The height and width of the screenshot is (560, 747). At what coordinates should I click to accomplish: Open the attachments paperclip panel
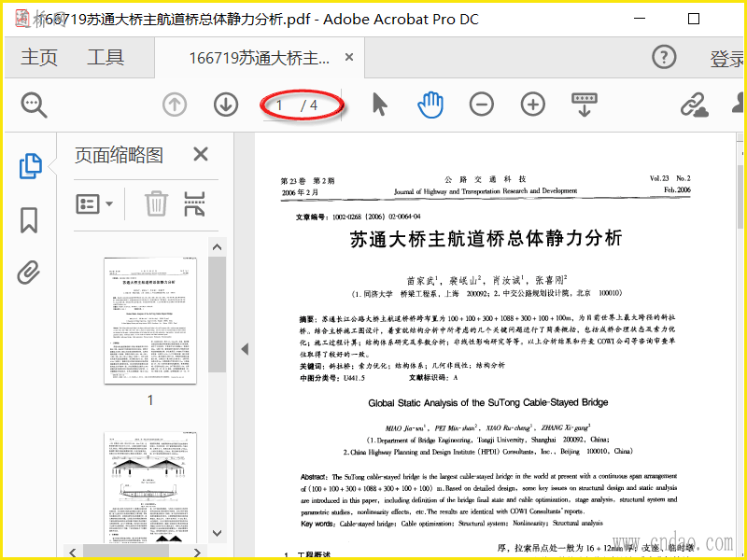point(29,273)
